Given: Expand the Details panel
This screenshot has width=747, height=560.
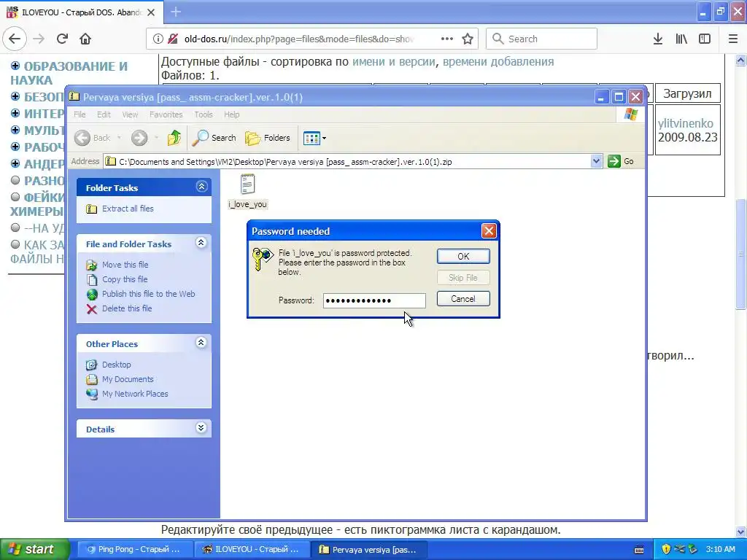Looking at the screenshot, I should pos(201,428).
